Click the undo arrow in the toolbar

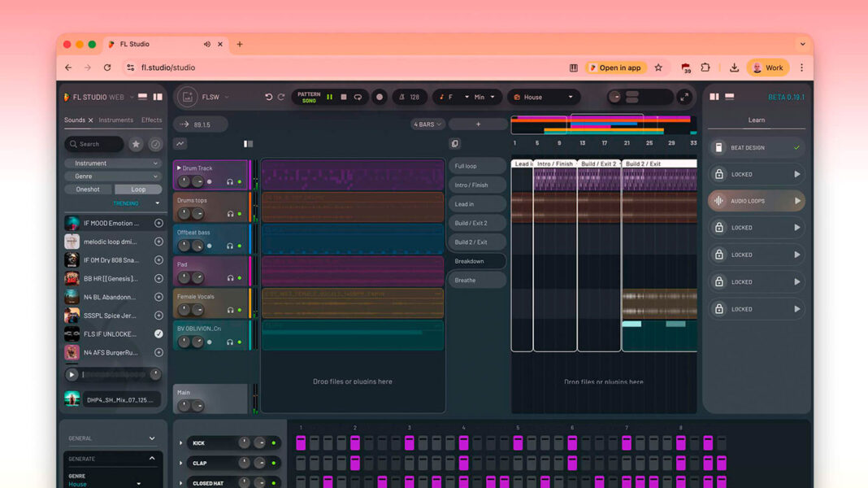(x=268, y=97)
